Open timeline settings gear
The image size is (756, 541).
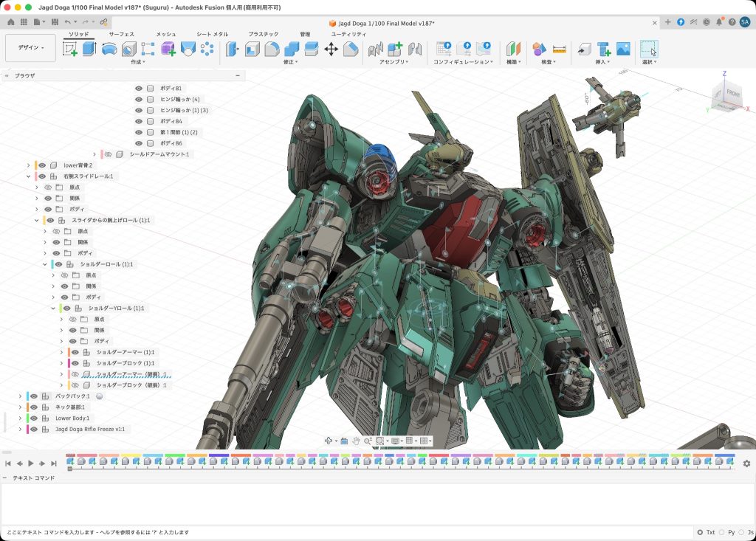point(746,464)
